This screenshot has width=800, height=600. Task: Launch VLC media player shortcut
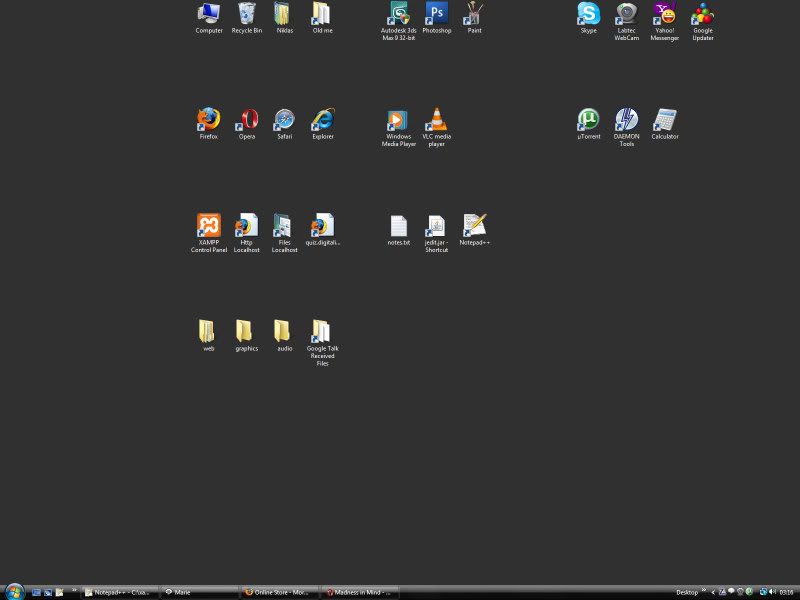pos(436,120)
